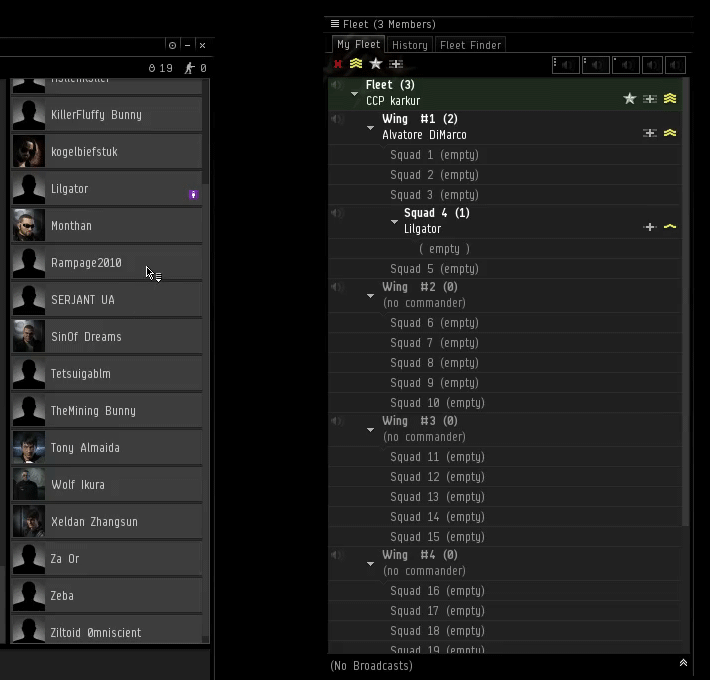The width and height of the screenshot is (710, 680).
Task: Click the yellow single chevron on Lilgator squad row
Action: (x=670, y=226)
